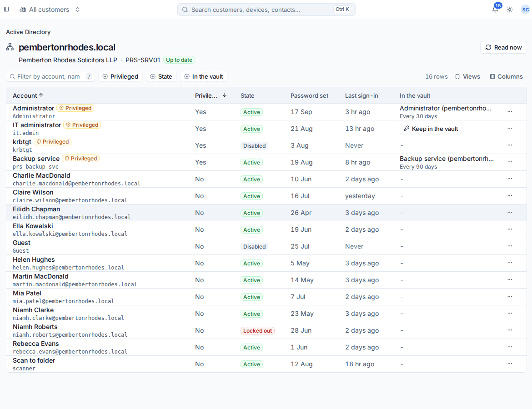
Task: Select the Mia Patel account name
Action: pyautogui.click(x=27, y=293)
